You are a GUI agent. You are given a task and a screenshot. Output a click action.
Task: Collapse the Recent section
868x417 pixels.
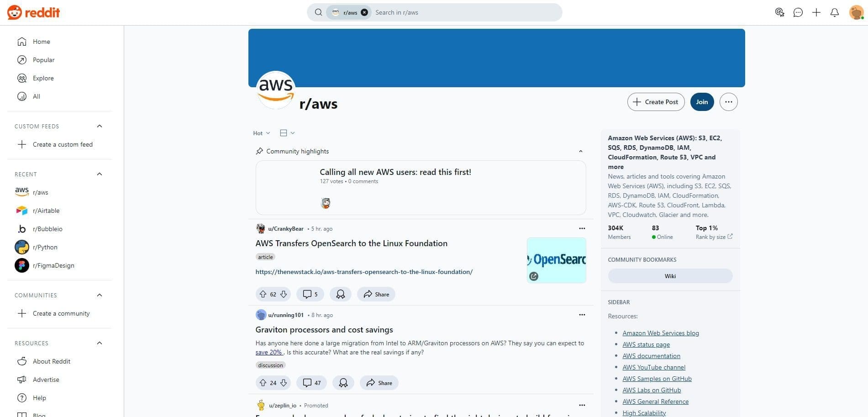[100, 174]
